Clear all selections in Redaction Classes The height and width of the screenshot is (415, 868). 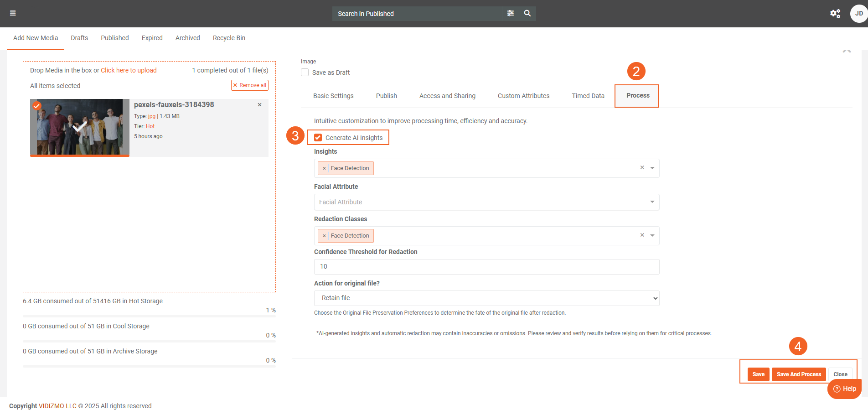[642, 235]
